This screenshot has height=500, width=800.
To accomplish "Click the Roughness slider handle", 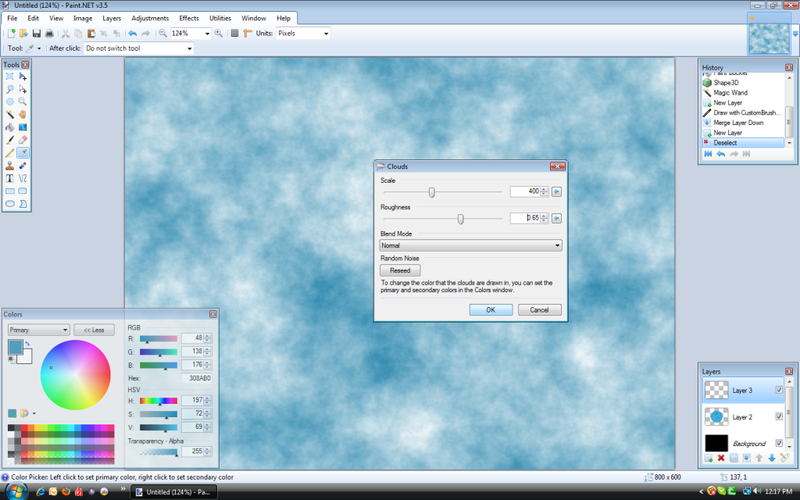I will 460,218.
